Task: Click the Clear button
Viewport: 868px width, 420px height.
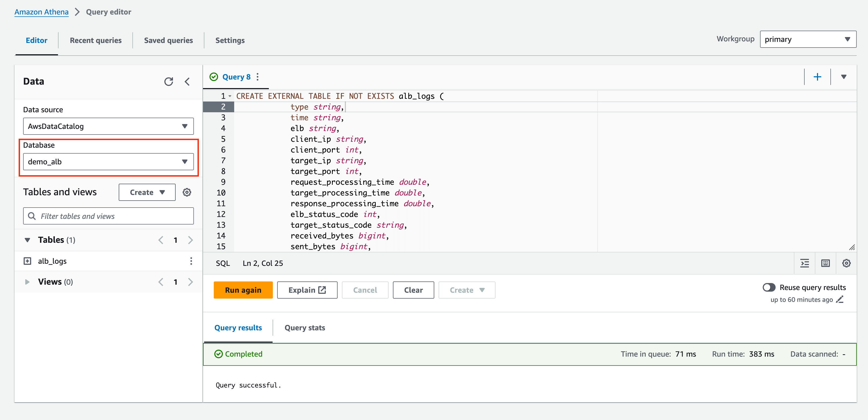Action: pyautogui.click(x=413, y=290)
